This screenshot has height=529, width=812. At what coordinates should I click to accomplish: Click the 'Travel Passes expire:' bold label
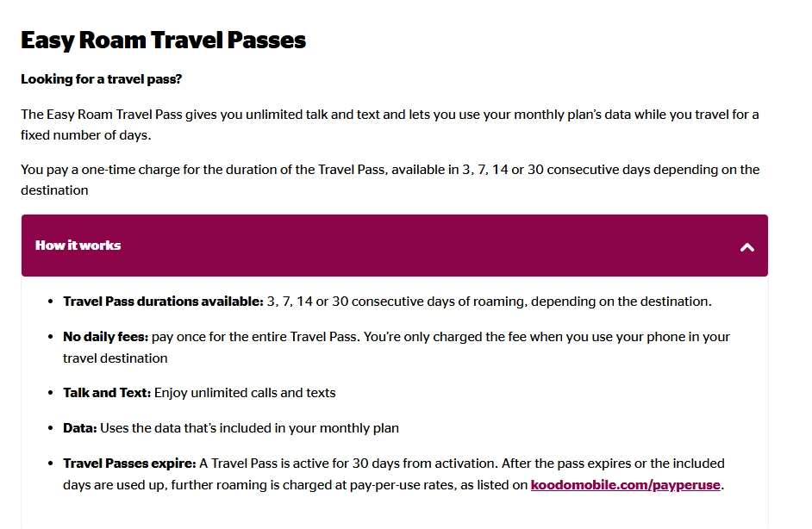pyautogui.click(x=129, y=464)
